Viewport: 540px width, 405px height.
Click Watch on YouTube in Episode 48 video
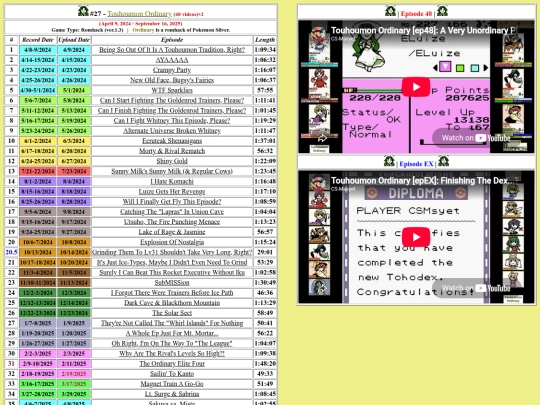pyautogui.click(x=476, y=138)
